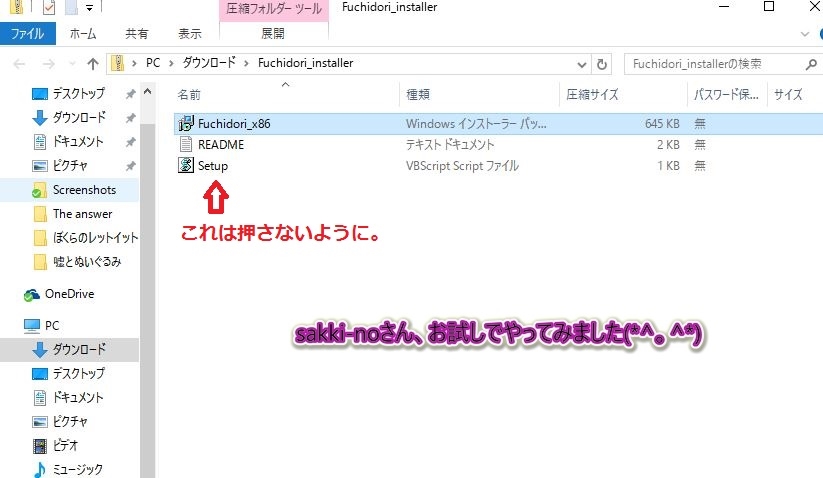Select PC in navigation pane
The width and height of the screenshot is (823, 478).
click(x=52, y=326)
